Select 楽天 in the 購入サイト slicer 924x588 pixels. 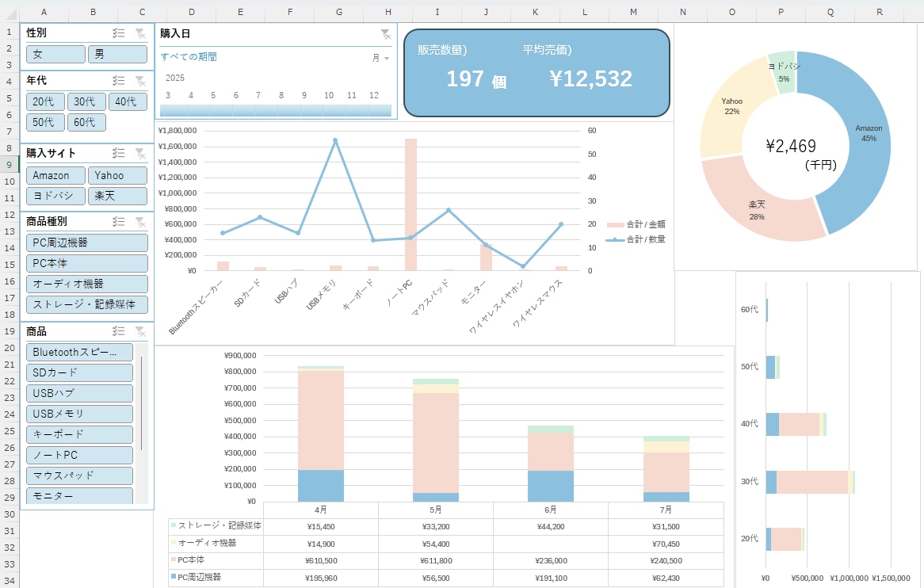118,196
